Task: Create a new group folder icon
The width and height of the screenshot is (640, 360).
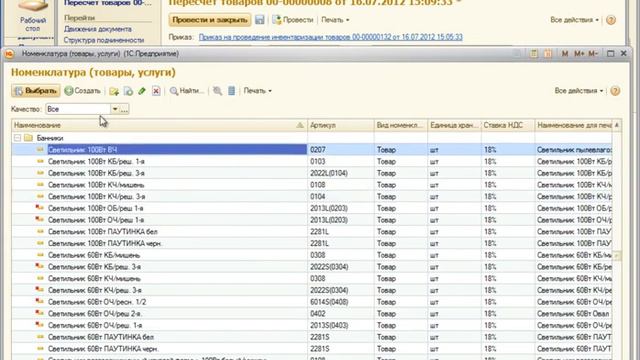Action: (114, 91)
